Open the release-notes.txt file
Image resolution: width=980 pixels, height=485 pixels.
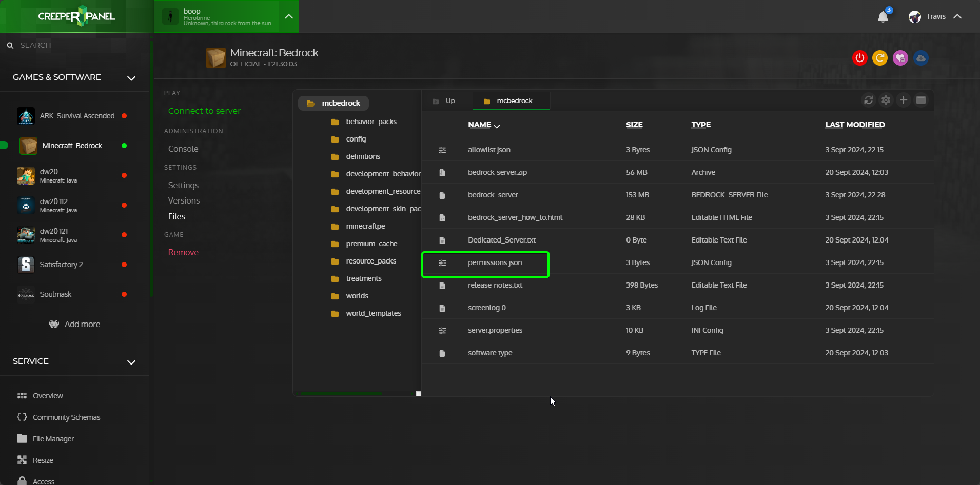(495, 285)
